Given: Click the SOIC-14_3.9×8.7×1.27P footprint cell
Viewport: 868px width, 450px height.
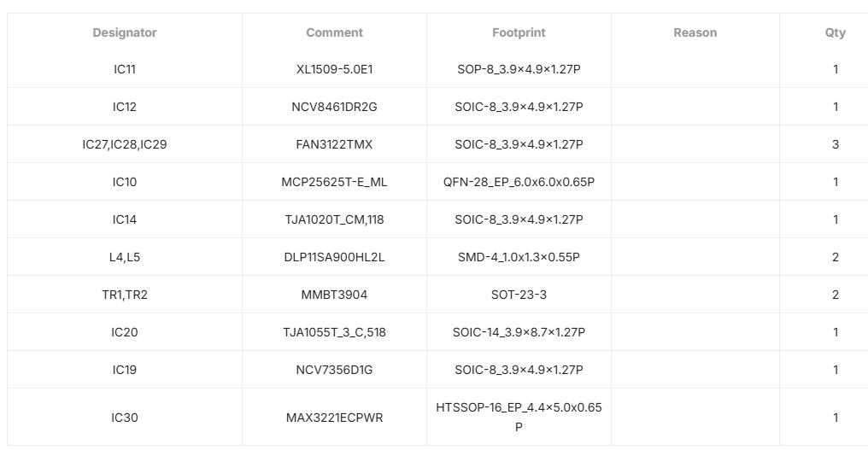Looking at the screenshot, I should tap(519, 332).
